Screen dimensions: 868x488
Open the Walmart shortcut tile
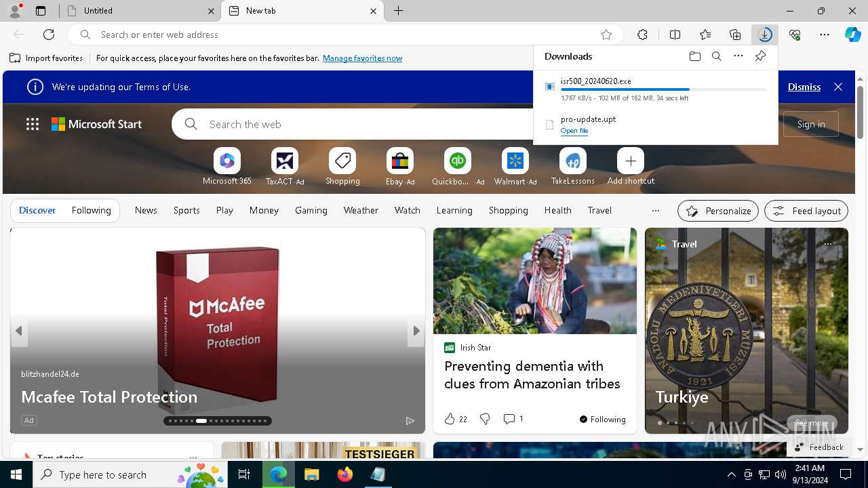[515, 167]
